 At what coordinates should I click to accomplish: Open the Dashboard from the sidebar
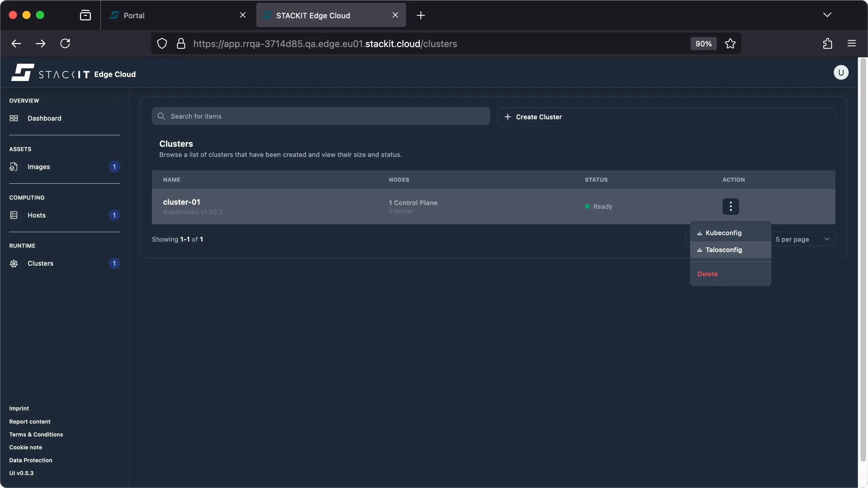point(44,118)
